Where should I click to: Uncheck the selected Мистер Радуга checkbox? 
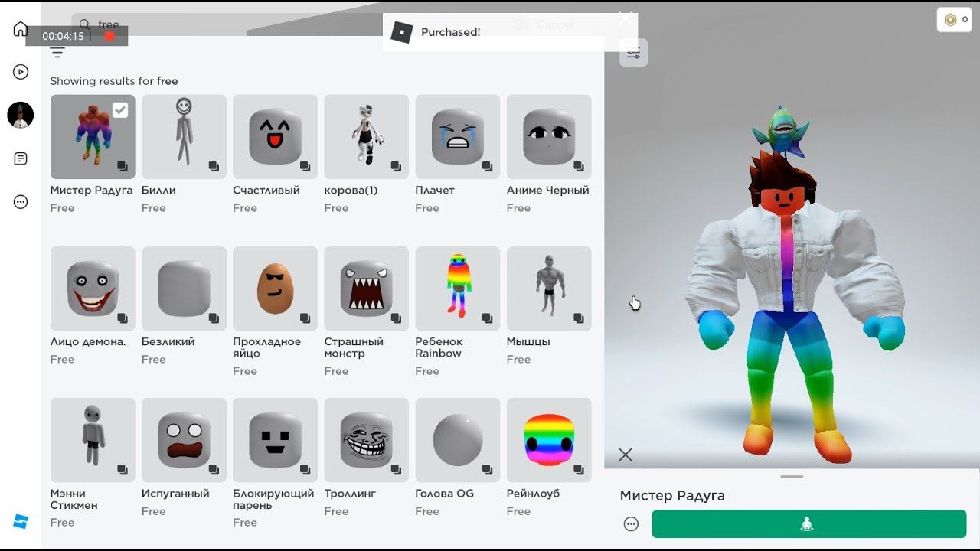(120, 110)
